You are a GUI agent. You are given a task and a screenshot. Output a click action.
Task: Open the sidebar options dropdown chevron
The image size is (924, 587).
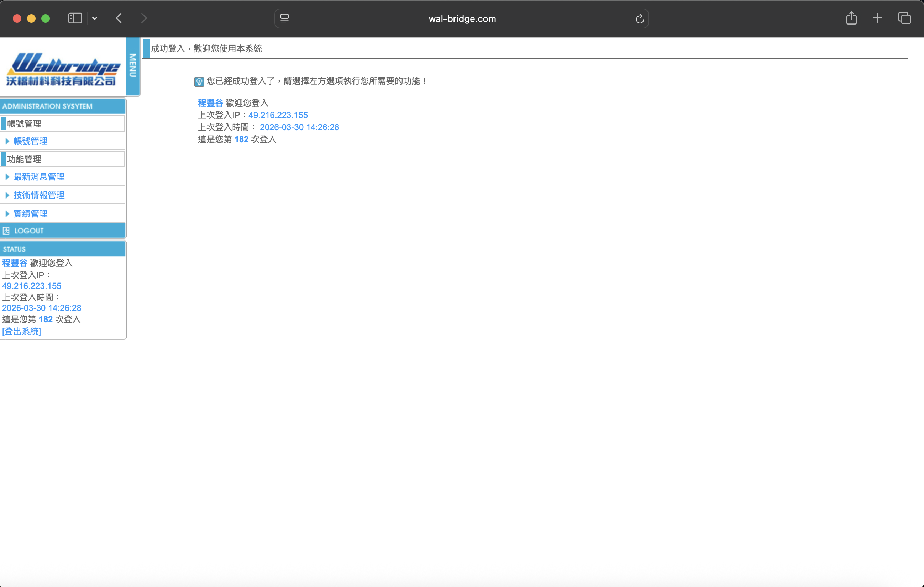point(95,18)
